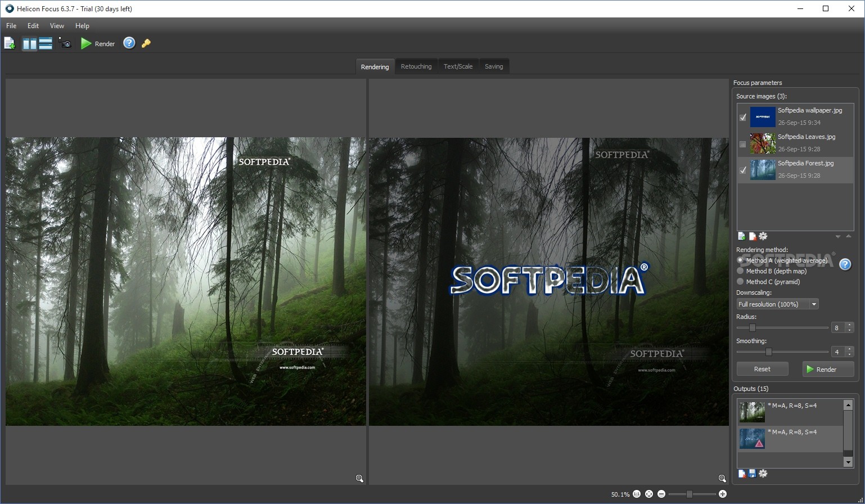Screen dimensions: 865x504
Task: Click the left preview pane magnifier icon
Action: click(x=359, y=479)
